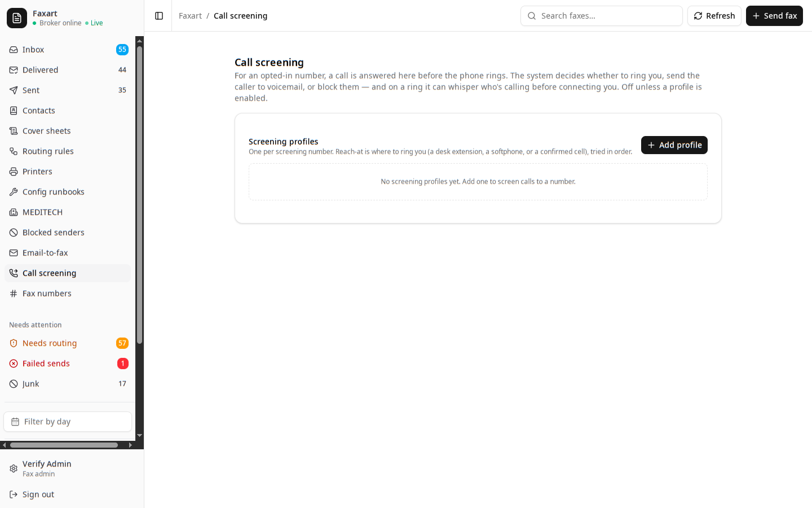The width and height of the screenshot is (812, 508).
Task: Click the Delivered count 44
Action: pyautogui.click(x=122, y=70)
